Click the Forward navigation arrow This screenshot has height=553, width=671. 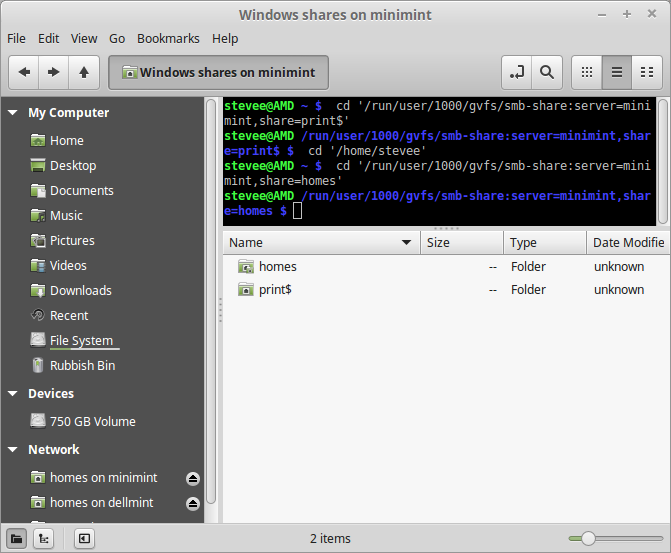54,72
